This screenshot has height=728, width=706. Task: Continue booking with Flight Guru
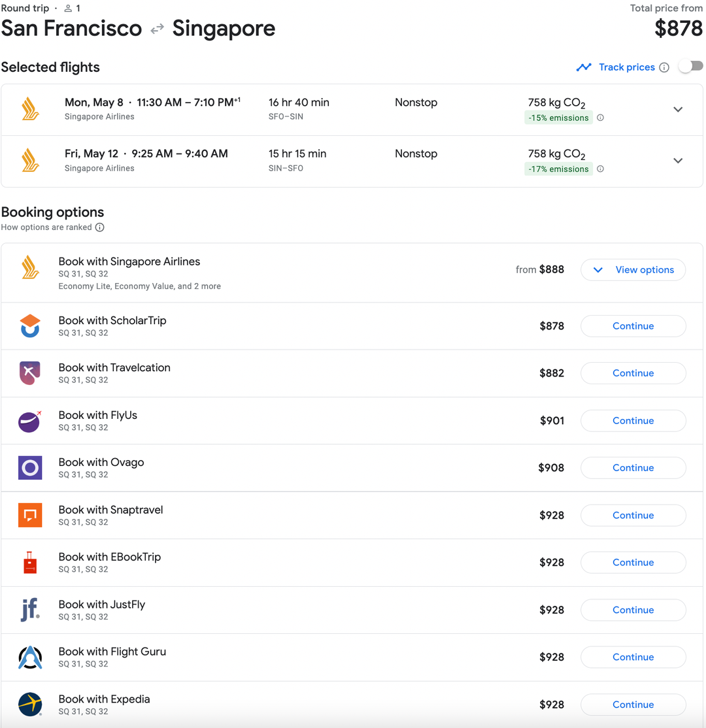click(632, 657)
